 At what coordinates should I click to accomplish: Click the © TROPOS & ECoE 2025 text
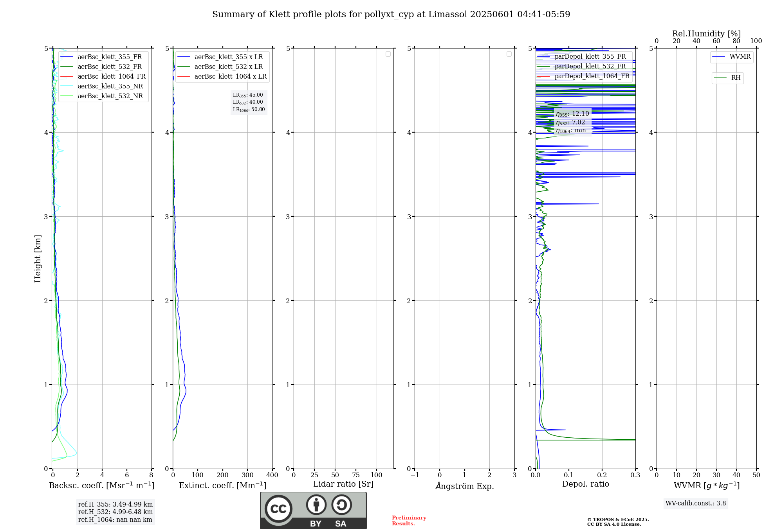(x=618, y=519)
